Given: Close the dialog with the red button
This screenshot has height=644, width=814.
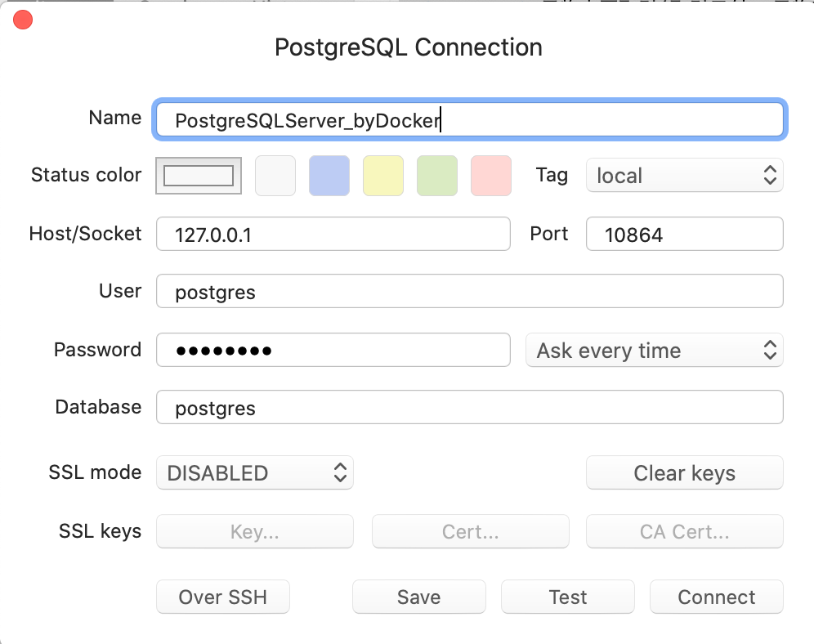Looking at the screenshot, I should click(x=23, y=20).
